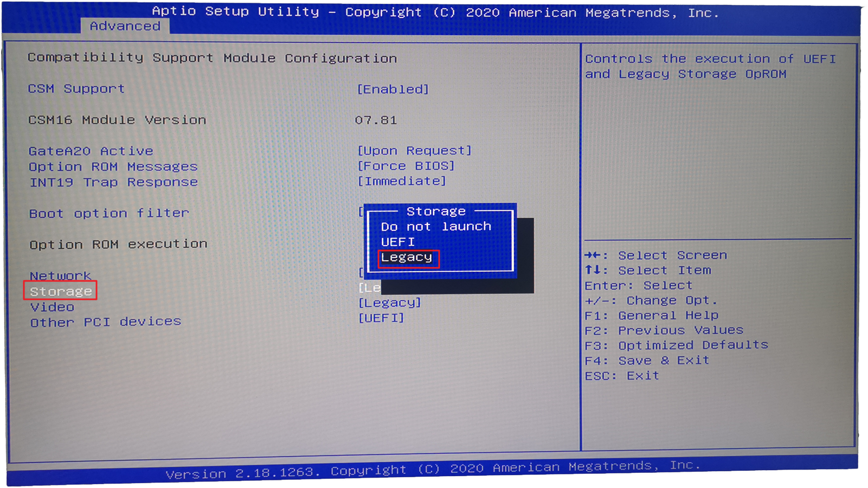
Task: Select the GateA20 Active option
Action: tap(91, 151)
